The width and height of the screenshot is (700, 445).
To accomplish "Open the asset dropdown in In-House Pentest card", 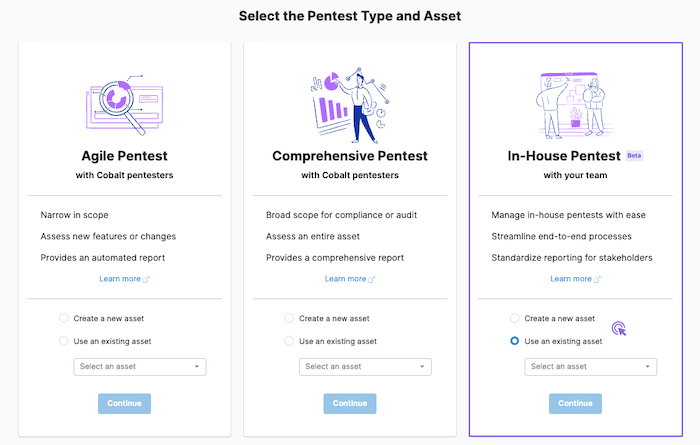I will 590,367.
